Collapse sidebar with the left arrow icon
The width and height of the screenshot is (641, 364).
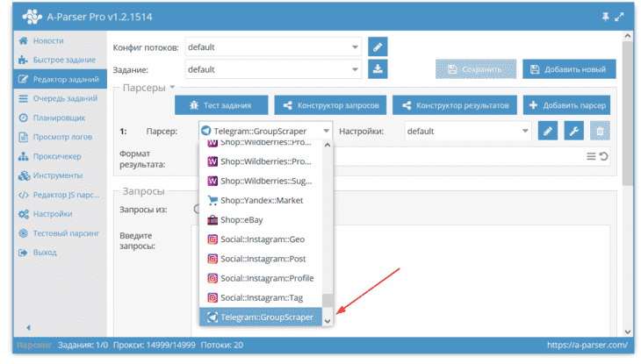28,327
